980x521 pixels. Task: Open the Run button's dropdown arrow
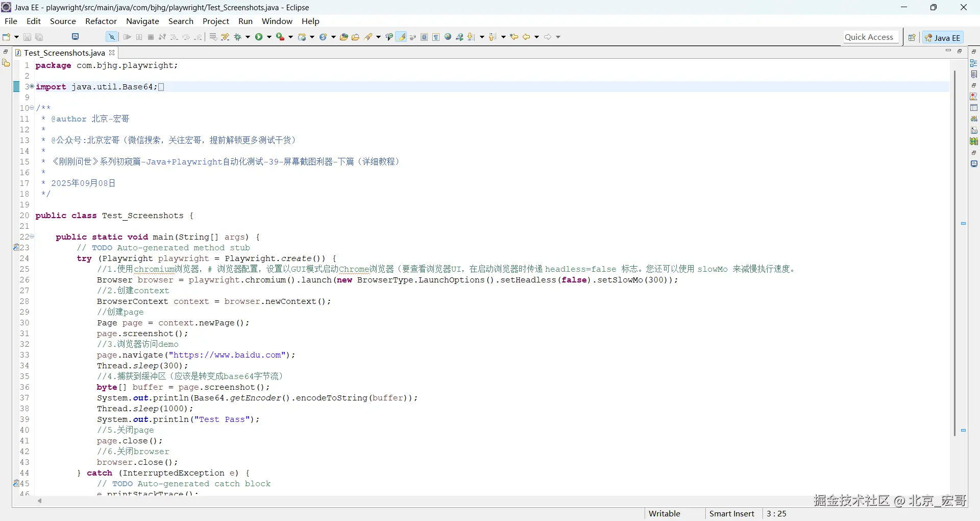coord(269,37)
